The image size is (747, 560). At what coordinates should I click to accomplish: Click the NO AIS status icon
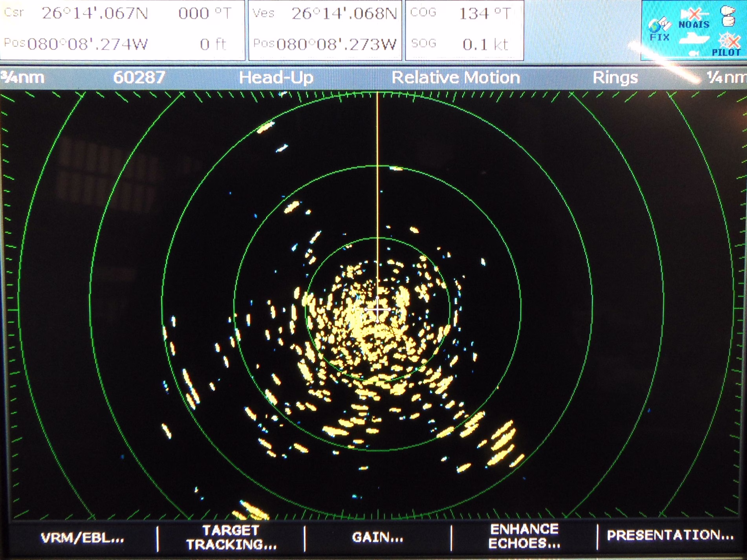(x=694, y=19)
